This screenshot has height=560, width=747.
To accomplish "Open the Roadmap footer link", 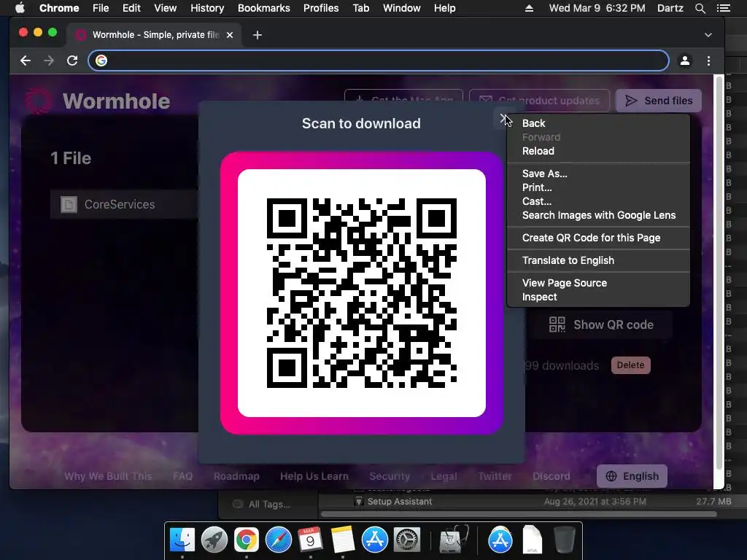I will coord(236,476).
